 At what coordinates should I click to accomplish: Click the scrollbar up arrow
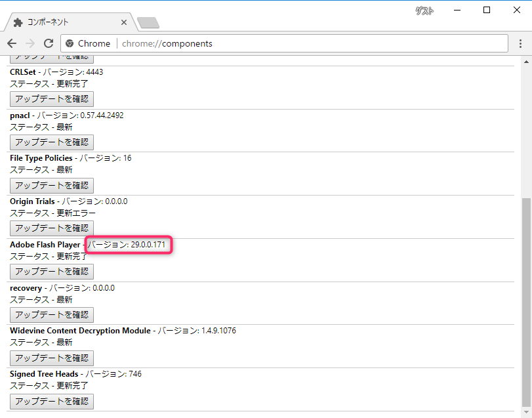click(x=526, y=61)
